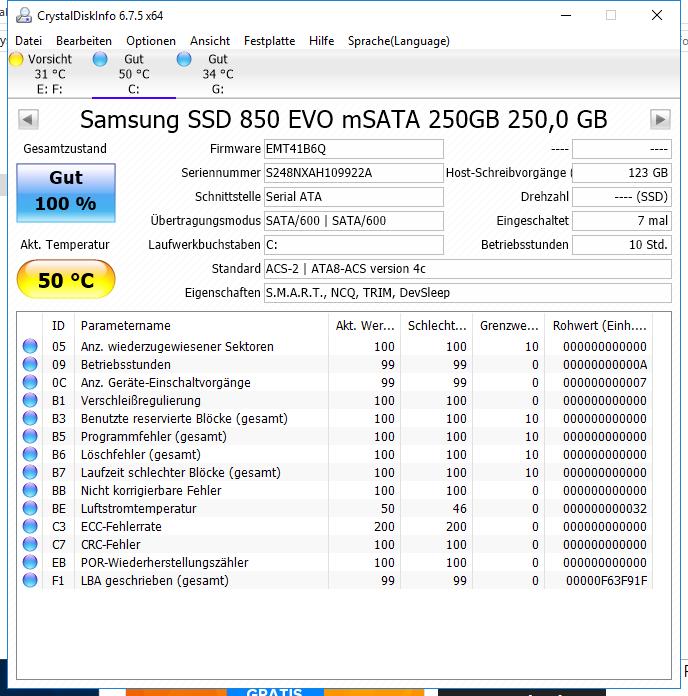The width and height of the screenshot is (688, 696).
Task: Open the Hilfe menu
Action: coord(321,41)
